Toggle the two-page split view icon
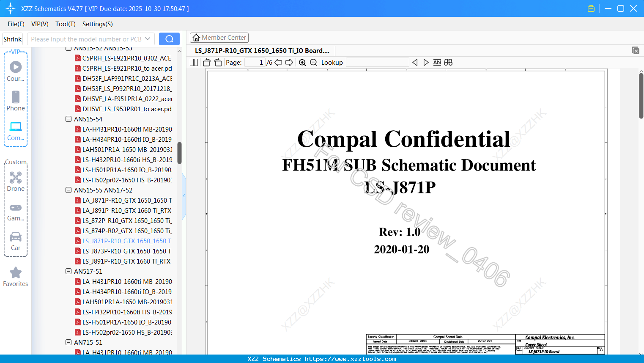 point(194,63)
